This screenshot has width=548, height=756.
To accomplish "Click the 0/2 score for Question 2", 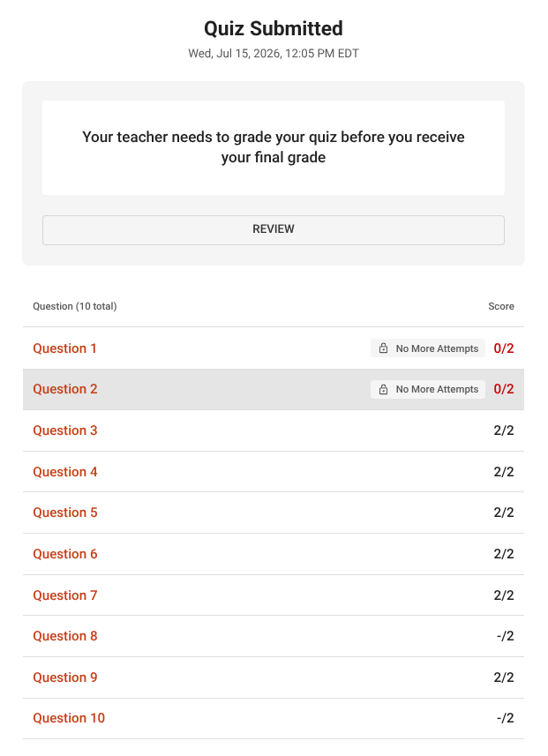I will click(x=504, y=389).
